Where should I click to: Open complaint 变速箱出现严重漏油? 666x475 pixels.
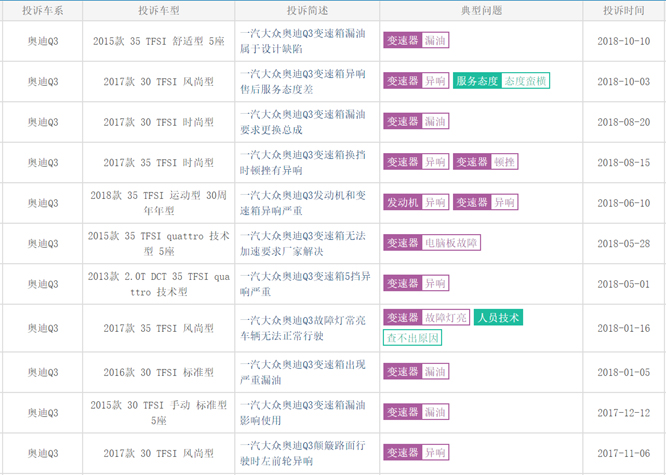302,372
